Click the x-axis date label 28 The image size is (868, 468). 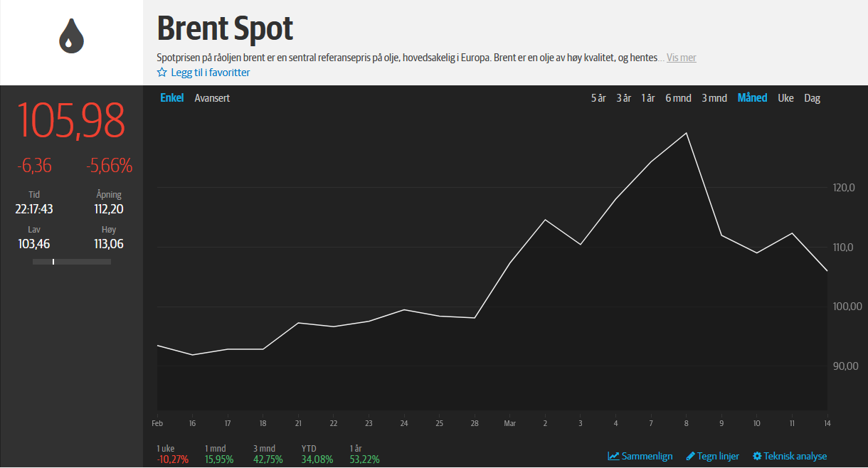(x=475, y=423)
